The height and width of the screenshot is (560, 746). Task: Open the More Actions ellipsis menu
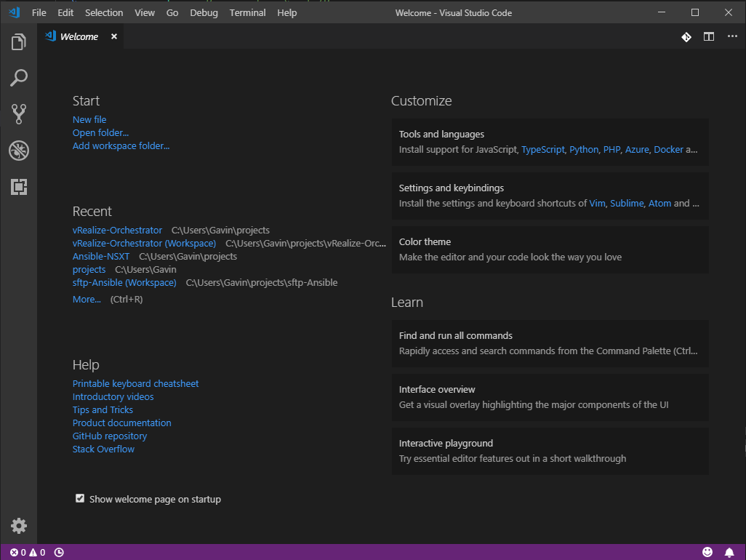click(x=732, y=36)
